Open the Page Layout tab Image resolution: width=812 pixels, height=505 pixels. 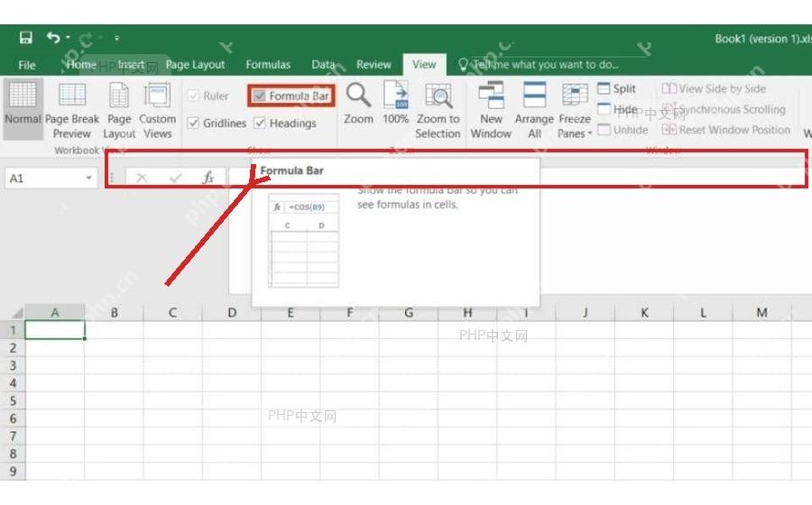click(x=195, y=65)
